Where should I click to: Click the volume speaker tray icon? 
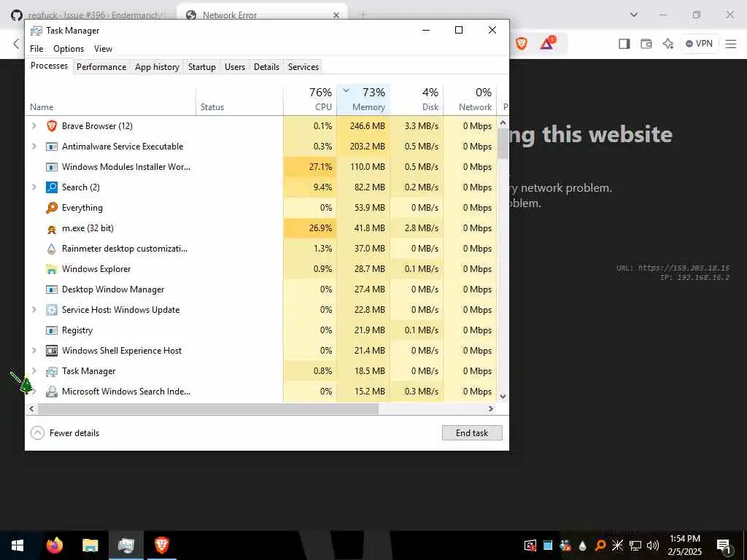[653, 545]
